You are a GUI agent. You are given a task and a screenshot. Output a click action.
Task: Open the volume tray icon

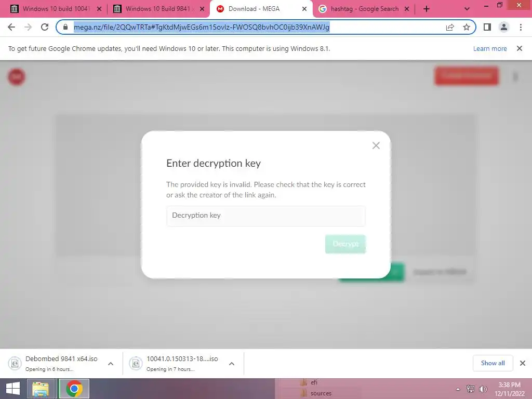pos(483,389)
